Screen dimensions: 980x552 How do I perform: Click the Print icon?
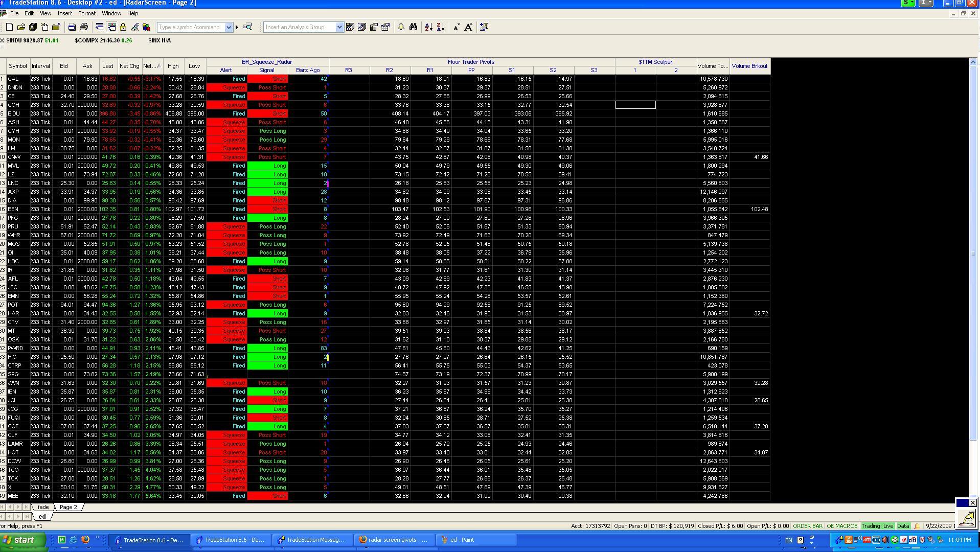84,27
